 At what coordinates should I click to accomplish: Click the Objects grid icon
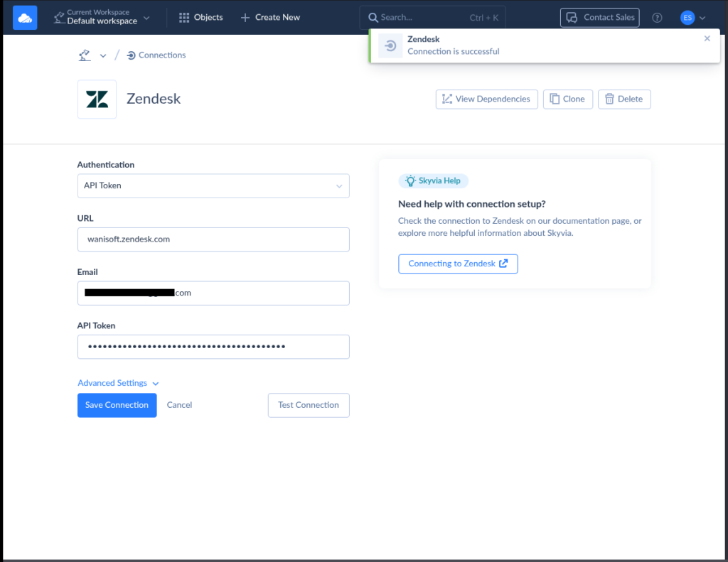tap(184, 18)
